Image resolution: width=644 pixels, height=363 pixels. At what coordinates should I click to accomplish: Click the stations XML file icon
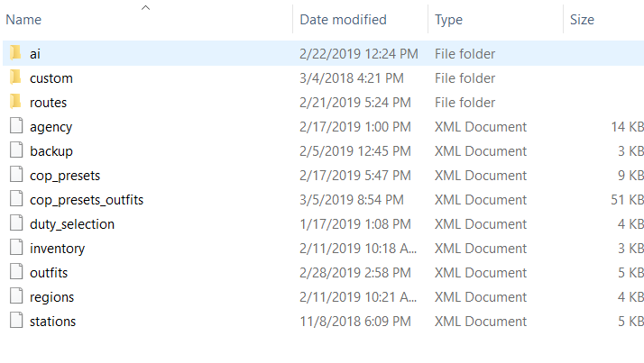click(x=15, y=322)
